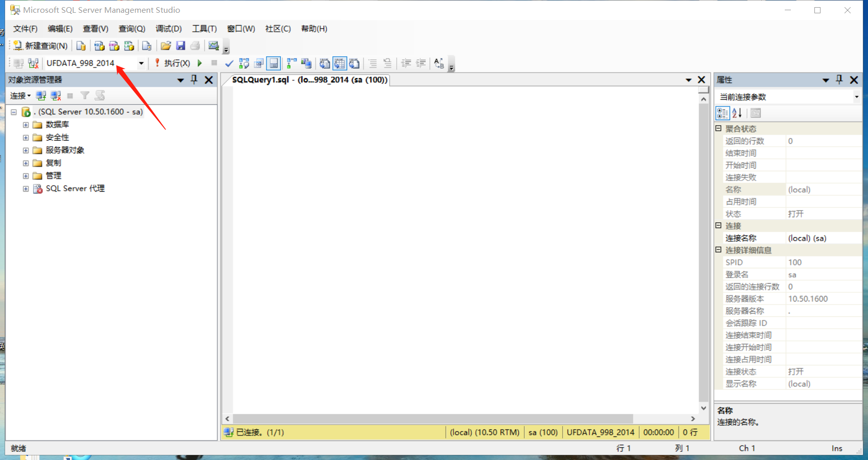The image size is (868, 460).
Task: Open the active files dropdown arrow in editor
Action: 688,80
